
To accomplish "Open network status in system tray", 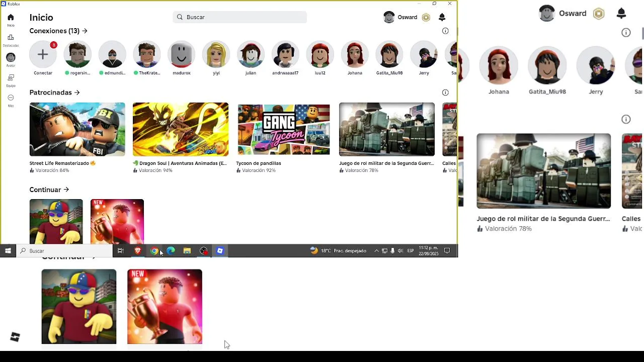I will 384,250.
